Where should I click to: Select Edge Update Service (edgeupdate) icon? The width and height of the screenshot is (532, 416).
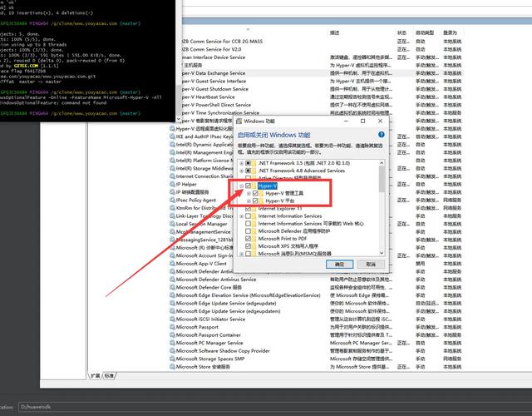[x=172, y=303]
